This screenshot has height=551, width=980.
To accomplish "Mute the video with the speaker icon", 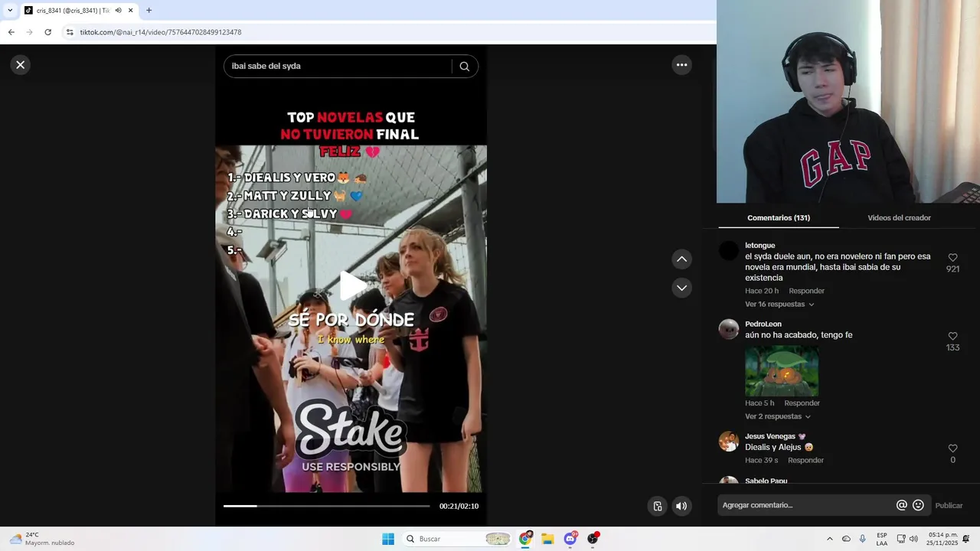I will click(x=681, y=506).
